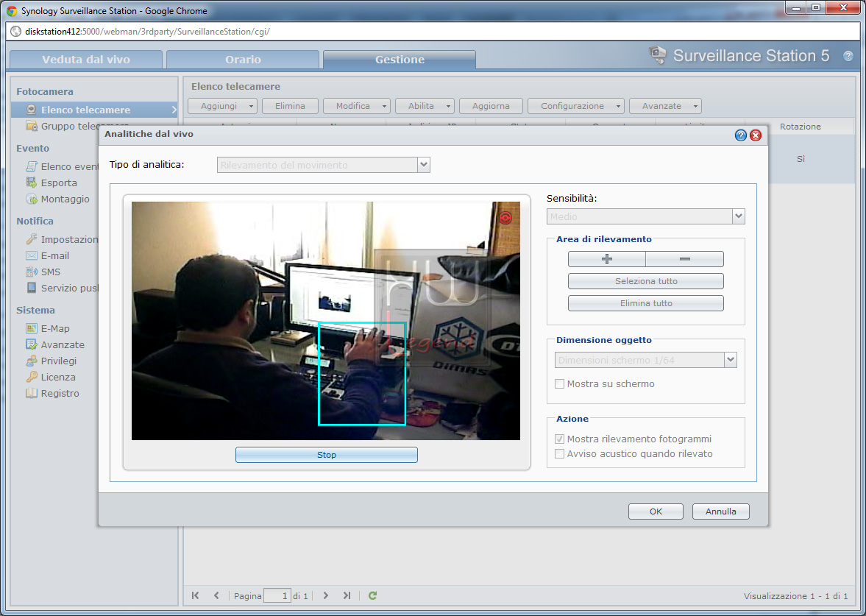Go to next page in pagination
866x616 pixels.
coord(326,595)
